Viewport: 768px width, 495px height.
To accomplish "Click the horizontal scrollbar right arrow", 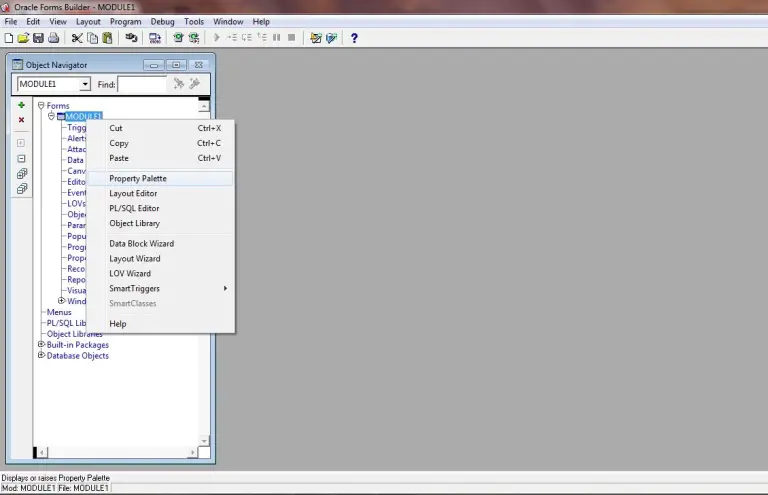I will point(192,452).
